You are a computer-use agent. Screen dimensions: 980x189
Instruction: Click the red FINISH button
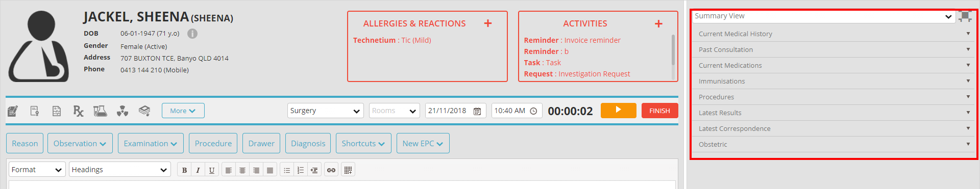click(659, 111)
